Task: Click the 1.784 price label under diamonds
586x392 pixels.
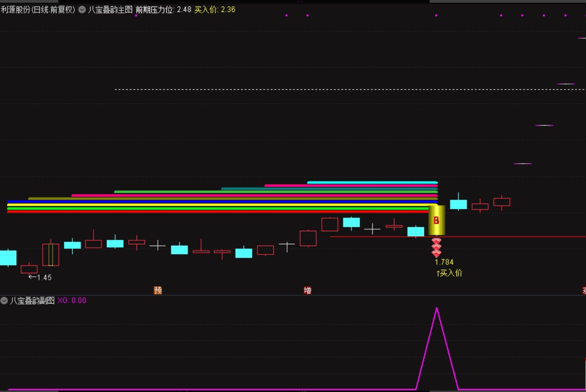Action: pos(444,262)
